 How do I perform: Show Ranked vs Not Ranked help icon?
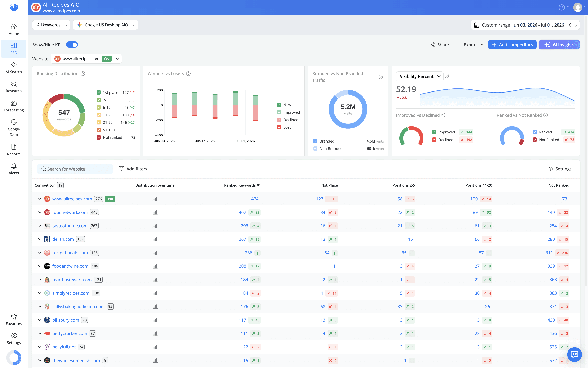[546, 115]
